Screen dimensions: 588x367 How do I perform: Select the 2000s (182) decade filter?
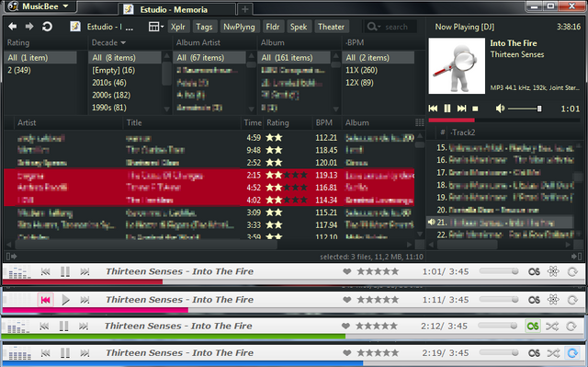(x=111, y=95)
